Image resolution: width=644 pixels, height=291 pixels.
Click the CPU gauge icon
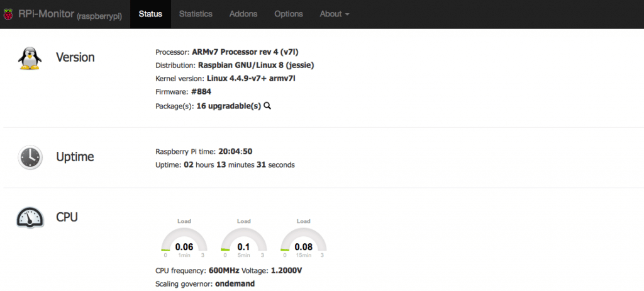click(30, 217)
